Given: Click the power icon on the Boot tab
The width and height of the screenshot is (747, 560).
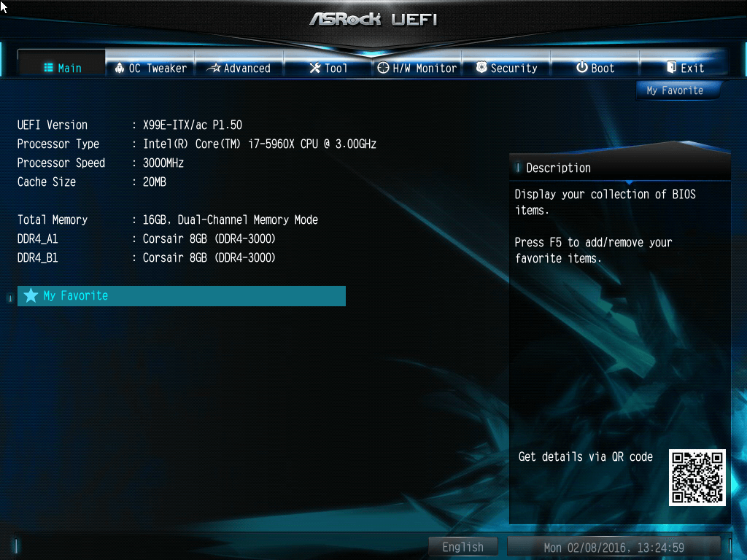Looking at the screenshot, I should pyautogui.click(x=581, y=68).
